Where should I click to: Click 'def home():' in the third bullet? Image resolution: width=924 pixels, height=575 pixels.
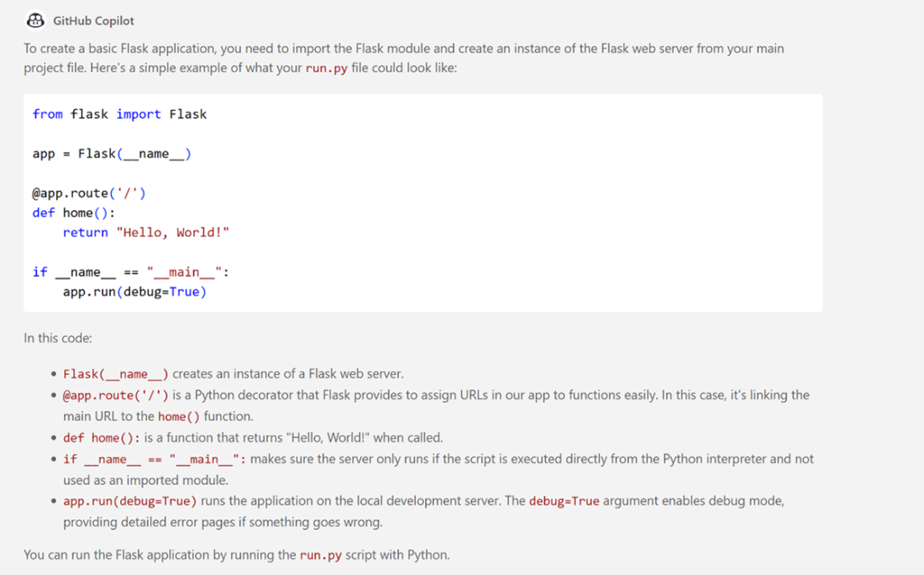102,438
